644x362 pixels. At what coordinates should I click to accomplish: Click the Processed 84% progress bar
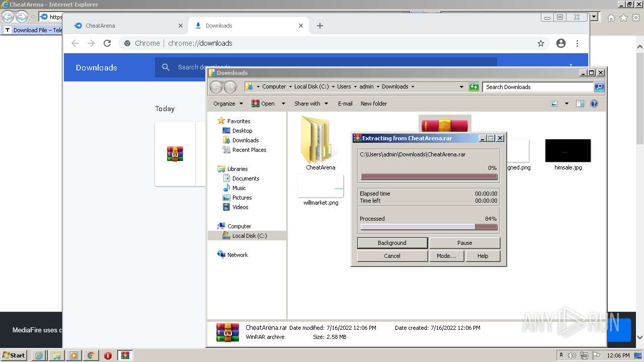point(429,227)
